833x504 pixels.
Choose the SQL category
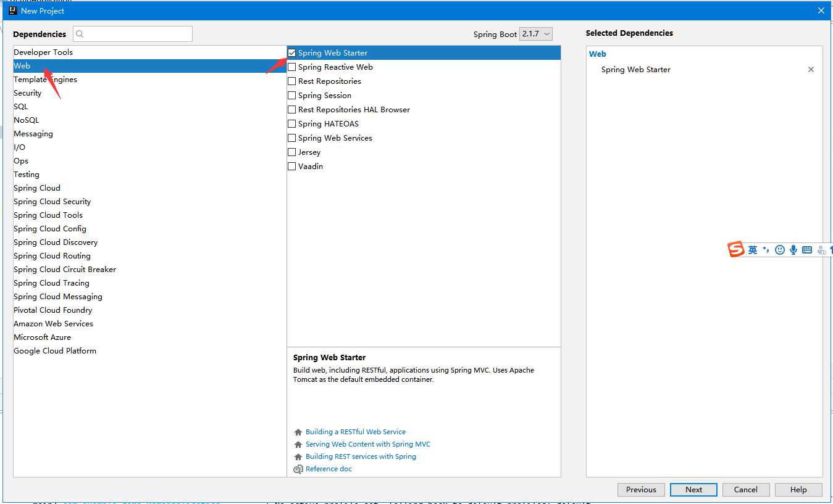[150, 107]
